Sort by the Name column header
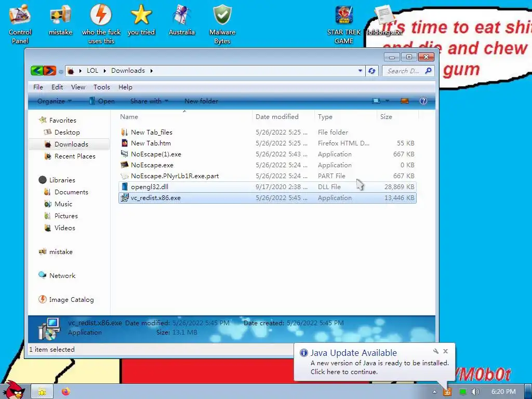Image resolution: width=532 pixels, height=399 pixels. coord(184,116)
